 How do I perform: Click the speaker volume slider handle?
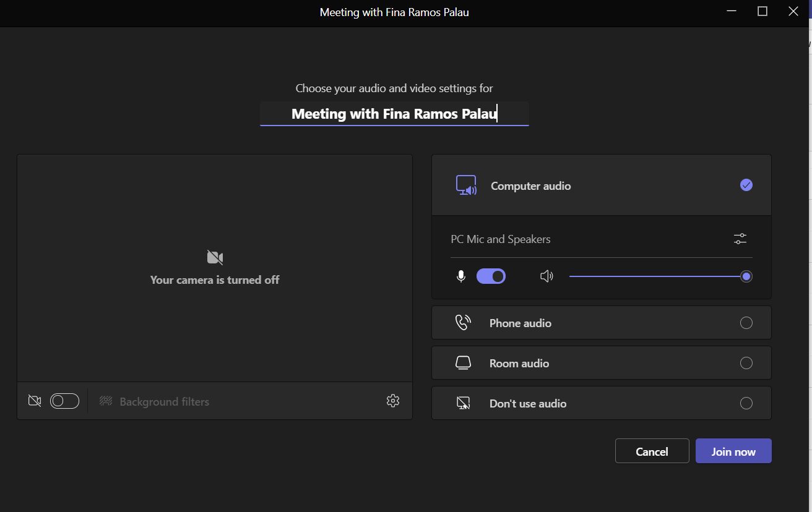click(x=746, y=276)
